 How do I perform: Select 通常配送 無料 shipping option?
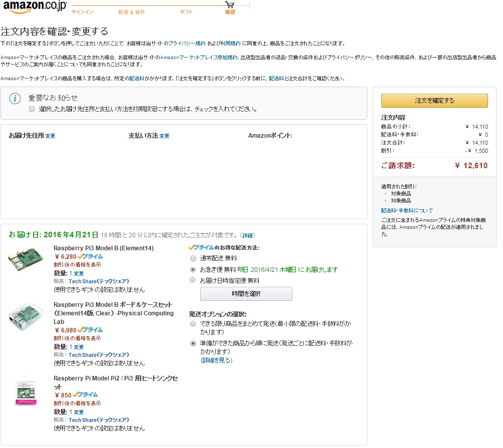tap(193, 259)
